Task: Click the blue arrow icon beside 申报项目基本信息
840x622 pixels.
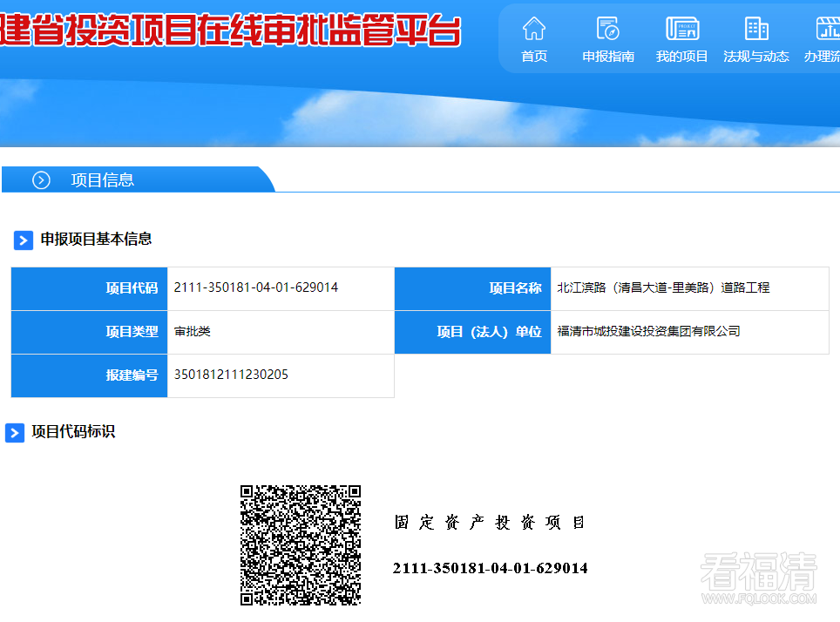Action: [x=24, y=240]
